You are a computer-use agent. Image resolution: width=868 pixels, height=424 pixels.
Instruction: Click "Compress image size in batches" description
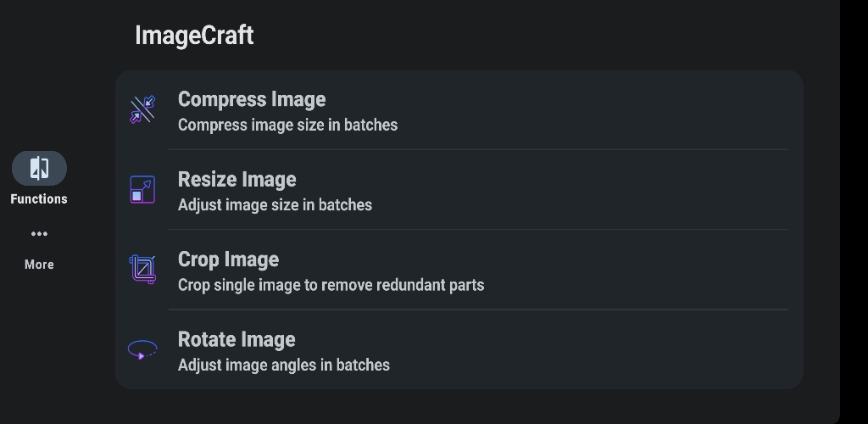click(288, 126)
